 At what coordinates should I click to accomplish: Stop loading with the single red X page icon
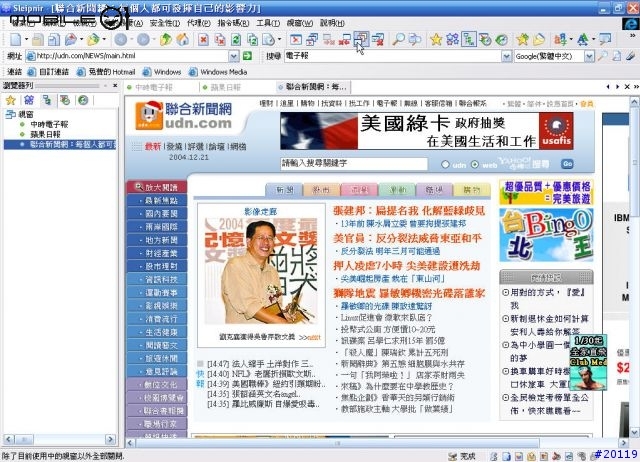pyautogui.click(x=203, y=40)
